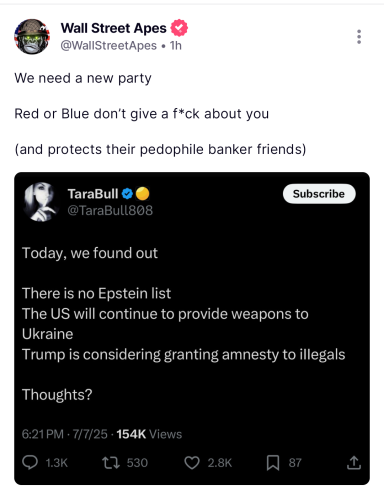The width and height of the screenshot is (384, 500).
Task: Click the pink verified badge beside Wall Street Apes
Action: pos(179,28)
